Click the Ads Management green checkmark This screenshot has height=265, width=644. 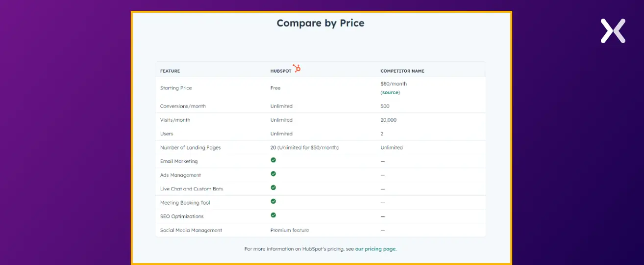[x=273, y=174]
